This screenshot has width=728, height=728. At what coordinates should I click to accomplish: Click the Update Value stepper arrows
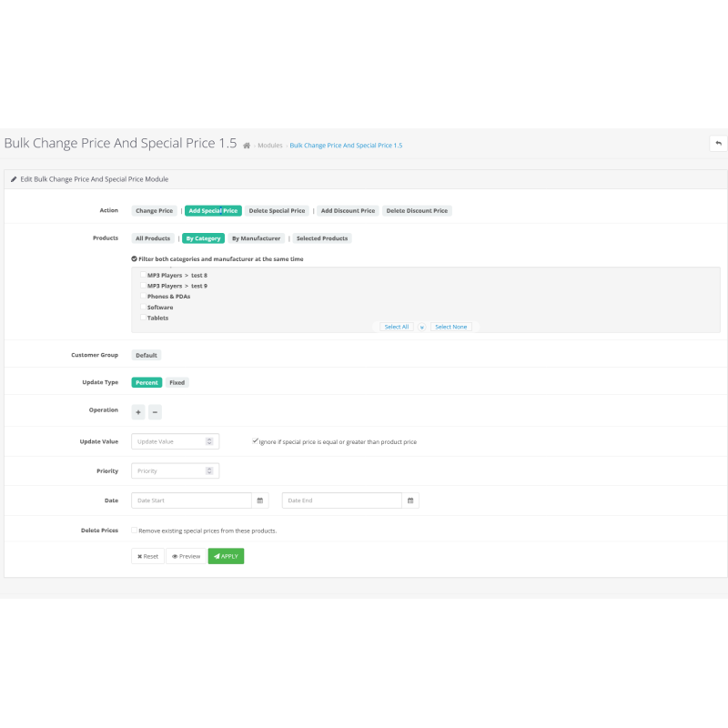[209, 441]
